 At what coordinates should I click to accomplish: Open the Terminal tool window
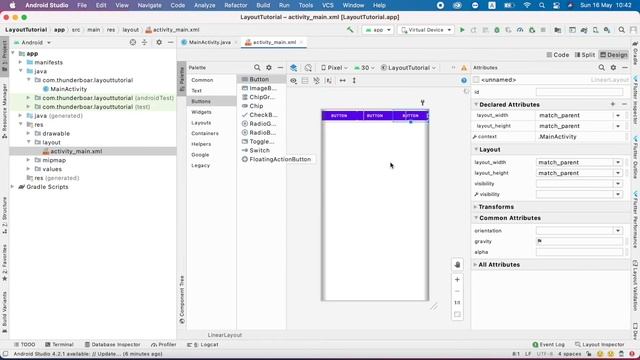[x=60, y=344]
